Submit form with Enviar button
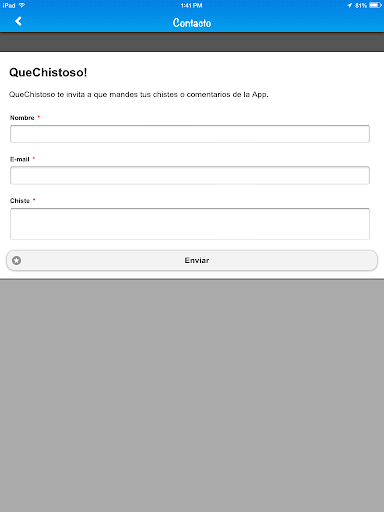The image size is (384, 512). pyautogui.click(x=192, y=260)
